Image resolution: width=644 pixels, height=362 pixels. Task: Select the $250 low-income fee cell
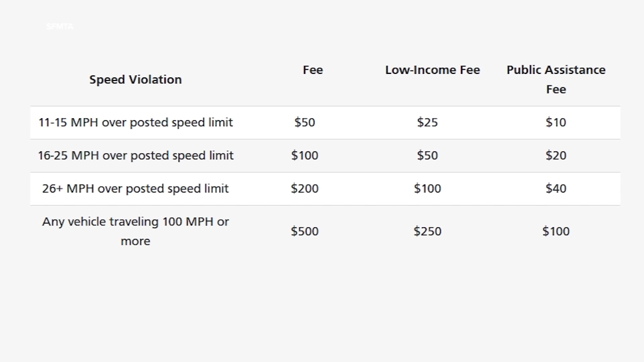[x=427, y=231]
